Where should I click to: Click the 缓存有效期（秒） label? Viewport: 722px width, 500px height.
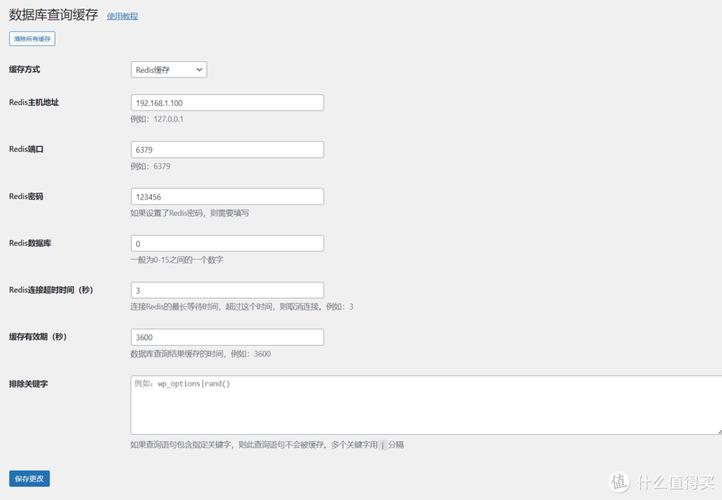click(x=37, y=336)
